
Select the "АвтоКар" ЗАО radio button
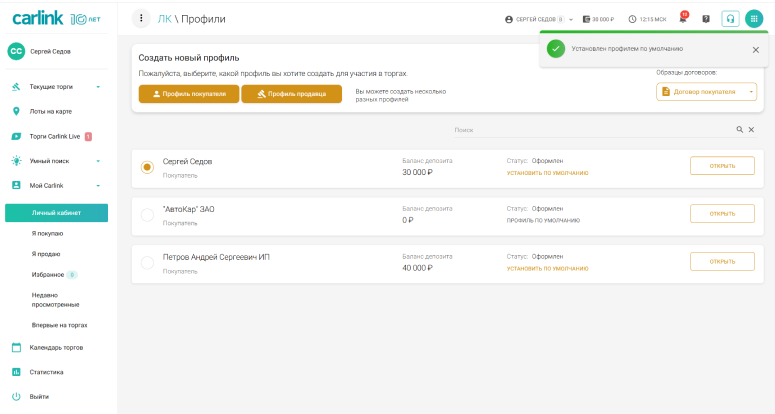147,214
